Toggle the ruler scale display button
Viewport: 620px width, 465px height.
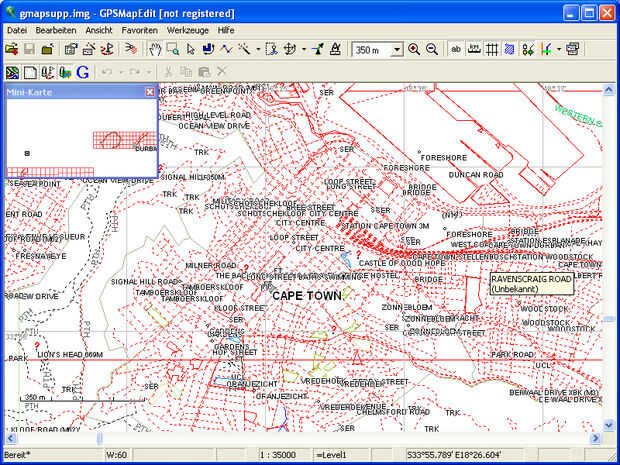tap(474, 49)
